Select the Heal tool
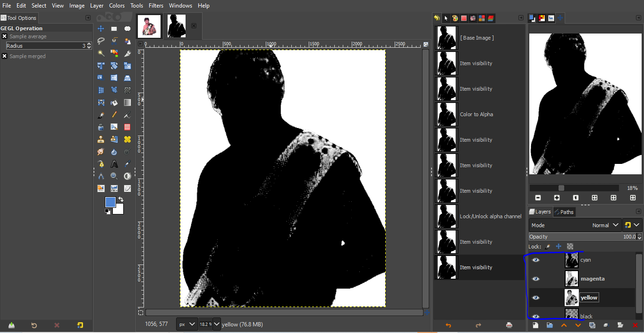Image resolution: width=644 pixels, height=333 pixels. (x=127, y=139)
